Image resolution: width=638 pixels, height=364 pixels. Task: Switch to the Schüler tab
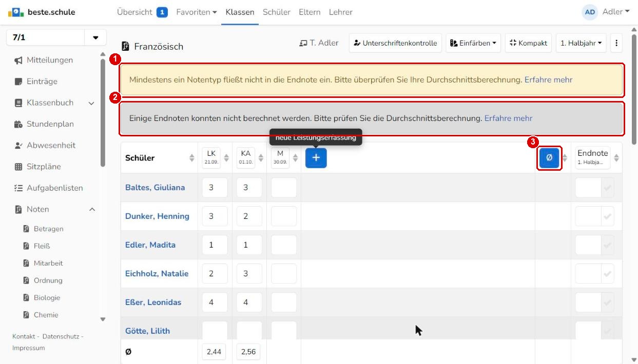pos(277,12)
